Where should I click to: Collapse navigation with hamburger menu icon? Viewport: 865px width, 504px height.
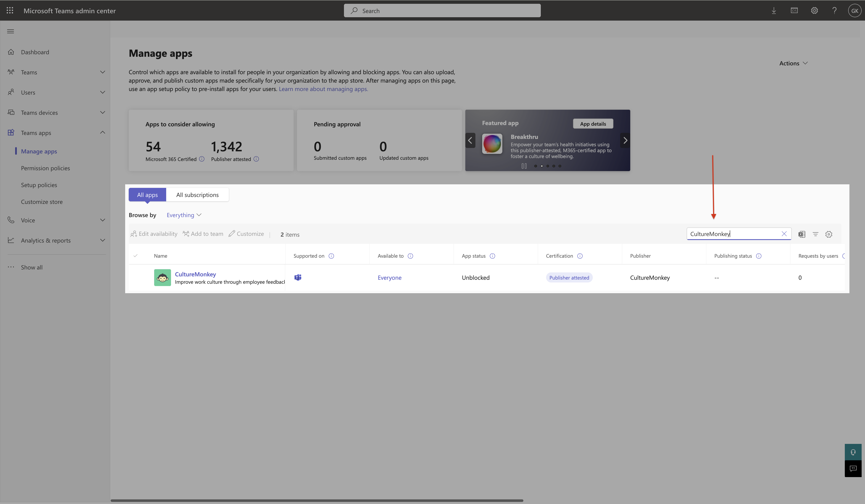click(x=11, y=31)
